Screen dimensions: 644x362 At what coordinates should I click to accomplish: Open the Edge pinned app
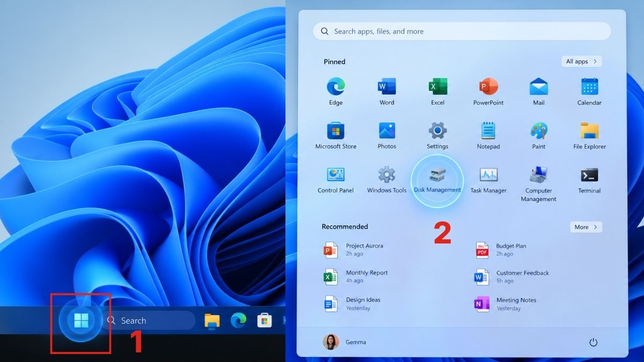pos(335,91)
